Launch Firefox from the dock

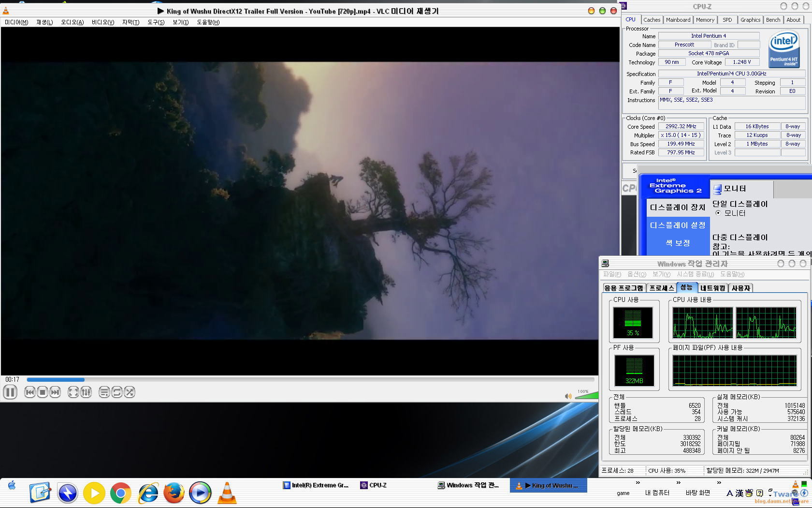174,493
